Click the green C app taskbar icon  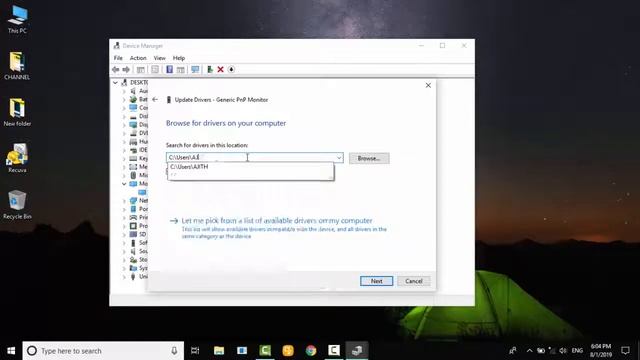pos(265,351)
